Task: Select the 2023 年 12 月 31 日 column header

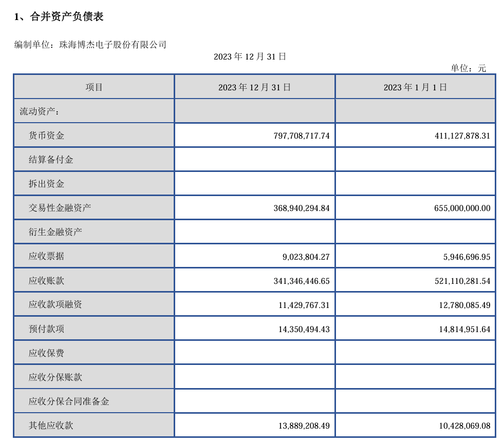Action: [x=255, y=87]
